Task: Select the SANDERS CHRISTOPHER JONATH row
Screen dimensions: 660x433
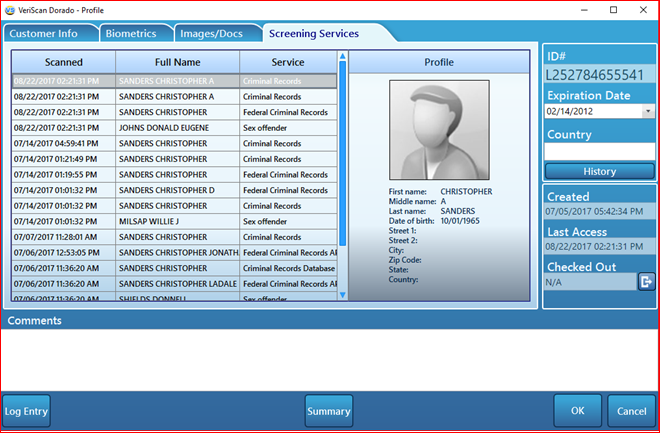Action: tap(174, 252)
